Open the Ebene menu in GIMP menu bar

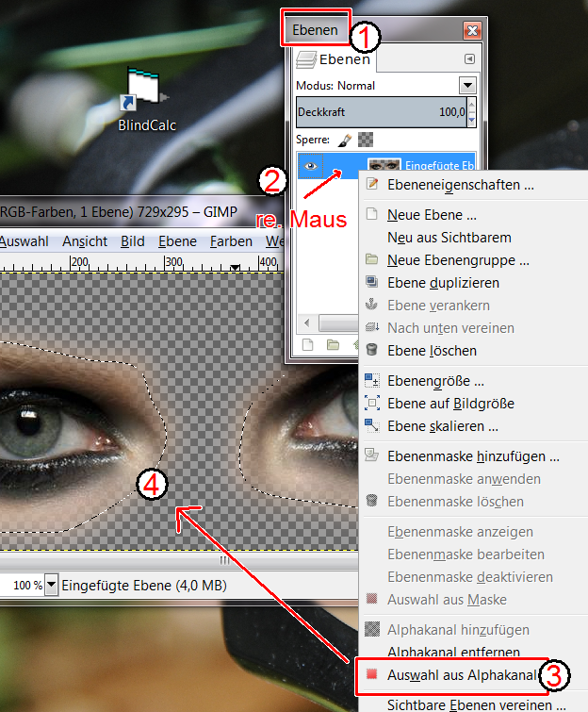(177, 241)
